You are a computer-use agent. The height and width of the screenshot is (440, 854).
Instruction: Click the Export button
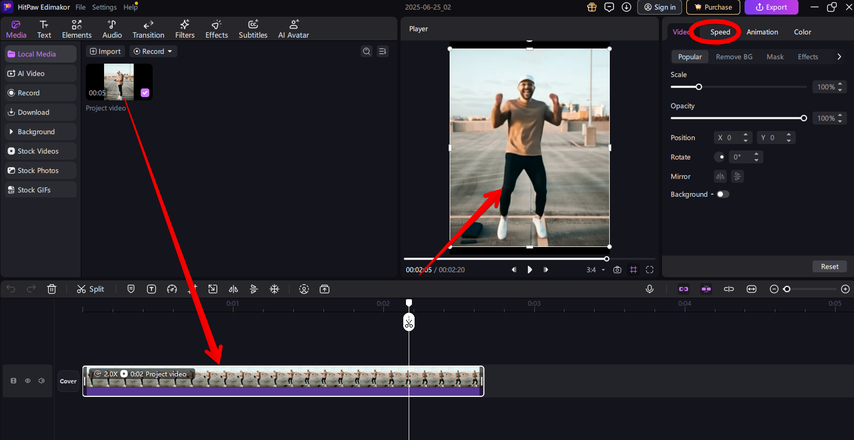pos(771,7)
